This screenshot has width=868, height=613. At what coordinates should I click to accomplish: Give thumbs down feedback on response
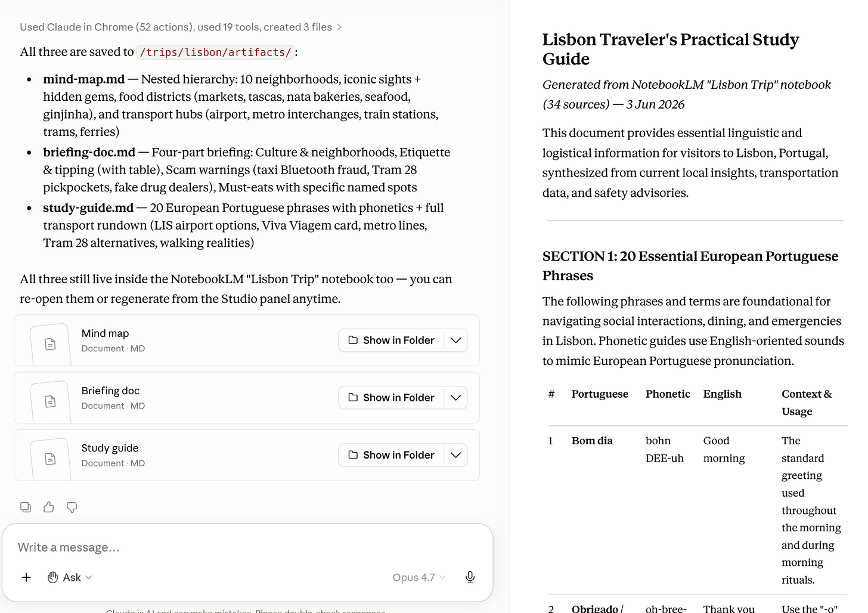72,507
